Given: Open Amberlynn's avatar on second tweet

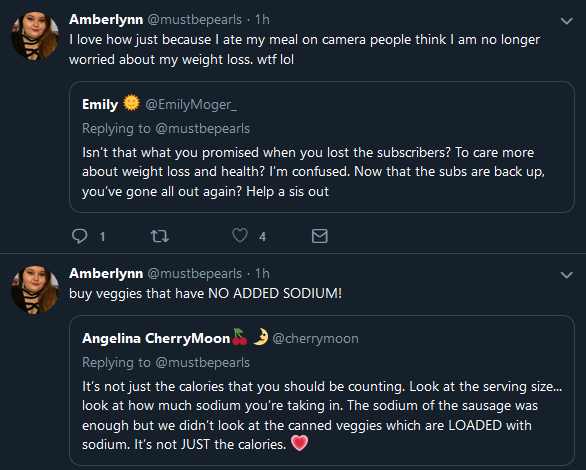Looking at the screenshot, I should [x=35, y=290].
